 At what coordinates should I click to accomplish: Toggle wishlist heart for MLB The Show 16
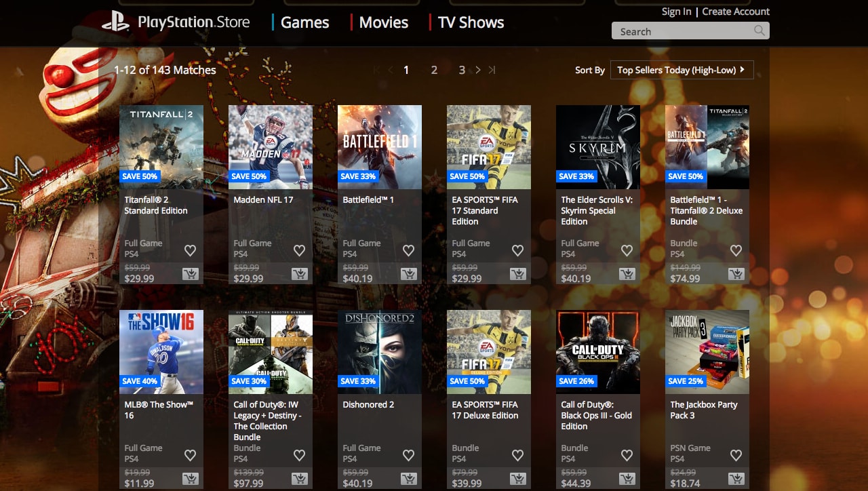tap(190, 455)
